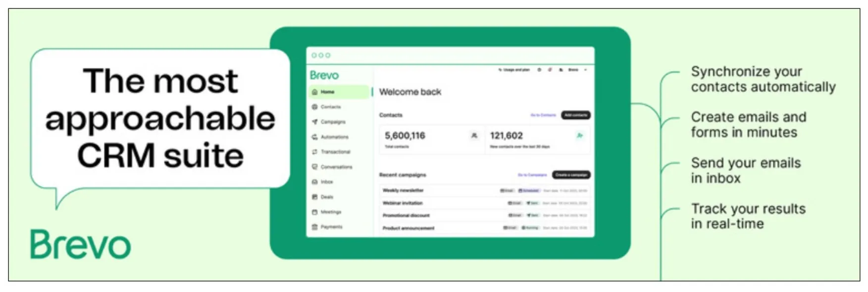
Task: Click the red notification icon in the top bar
Action: click(550, 70)
